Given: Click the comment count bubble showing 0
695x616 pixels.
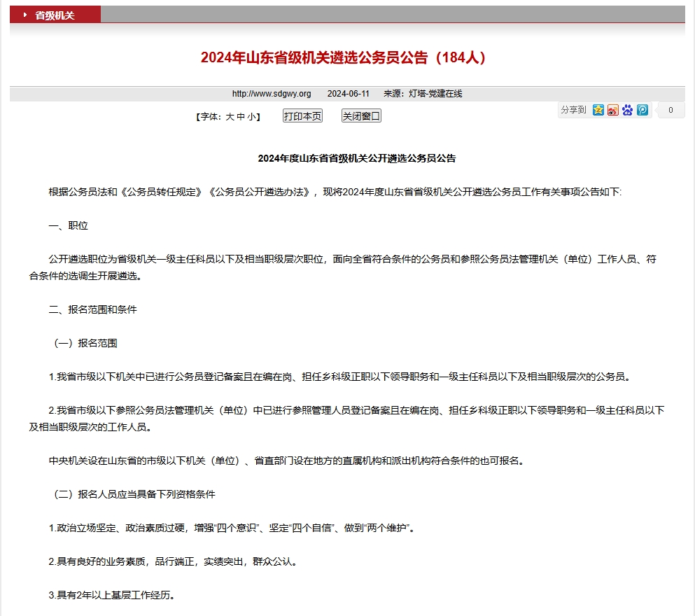Looking at the screenshot, I should pos(670,111).
